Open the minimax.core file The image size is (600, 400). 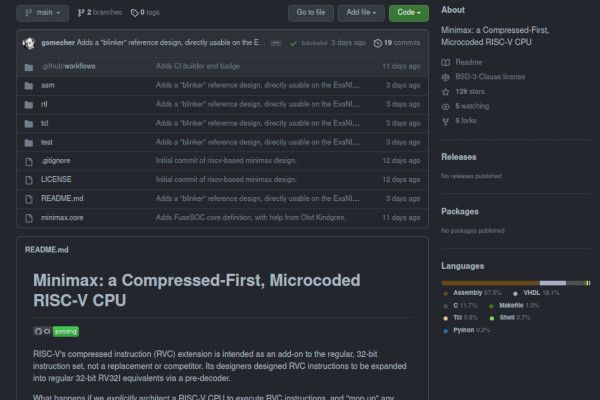tap(60, 216)
